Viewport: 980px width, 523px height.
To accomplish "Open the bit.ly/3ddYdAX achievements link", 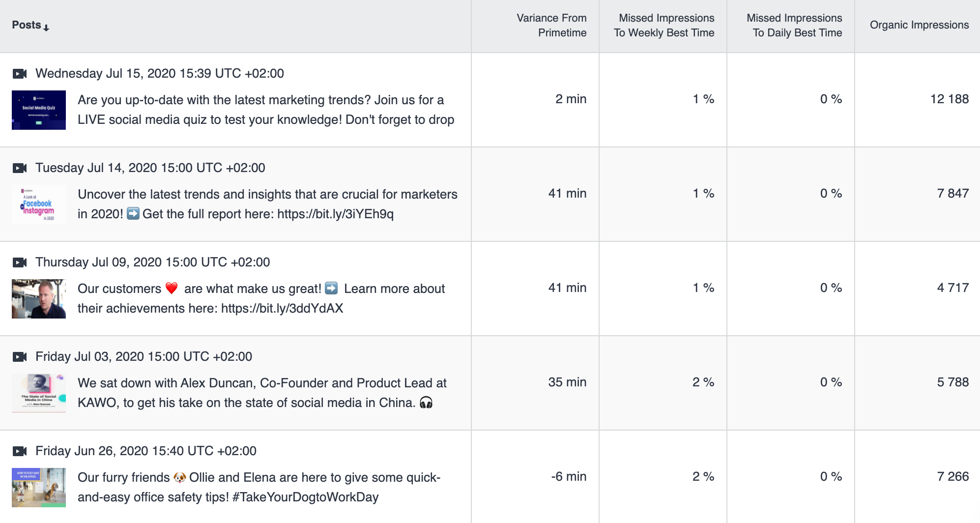I will 282,309.
